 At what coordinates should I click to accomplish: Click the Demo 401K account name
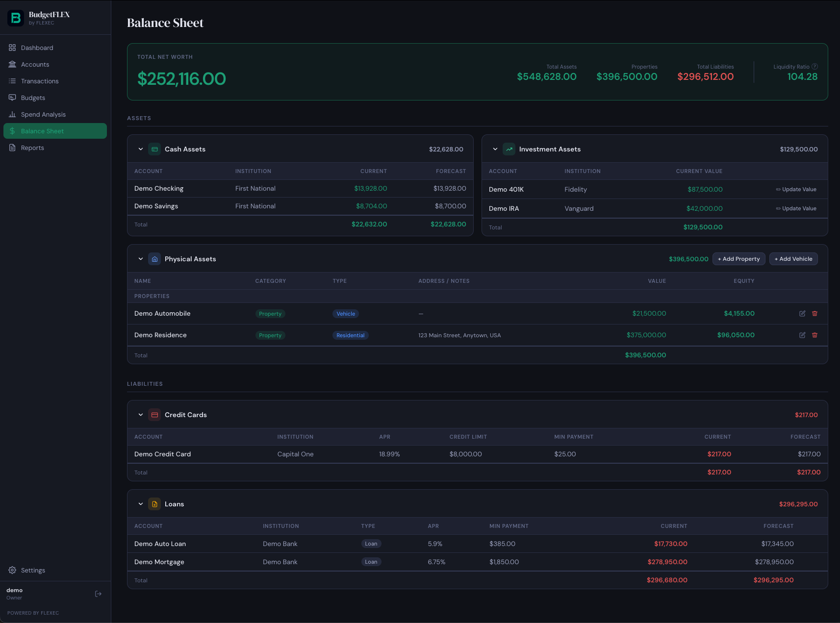click(506, 189)
